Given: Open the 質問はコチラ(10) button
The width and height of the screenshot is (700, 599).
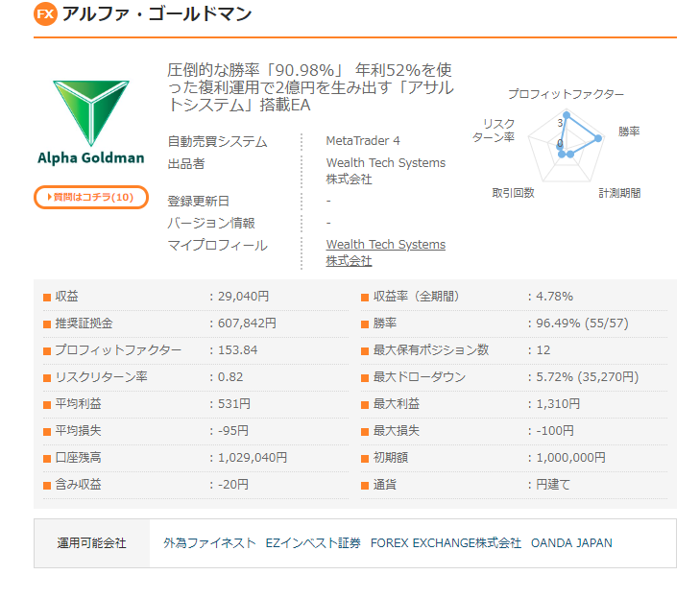Looking at the screenshot, I should (x=91, y=198).
